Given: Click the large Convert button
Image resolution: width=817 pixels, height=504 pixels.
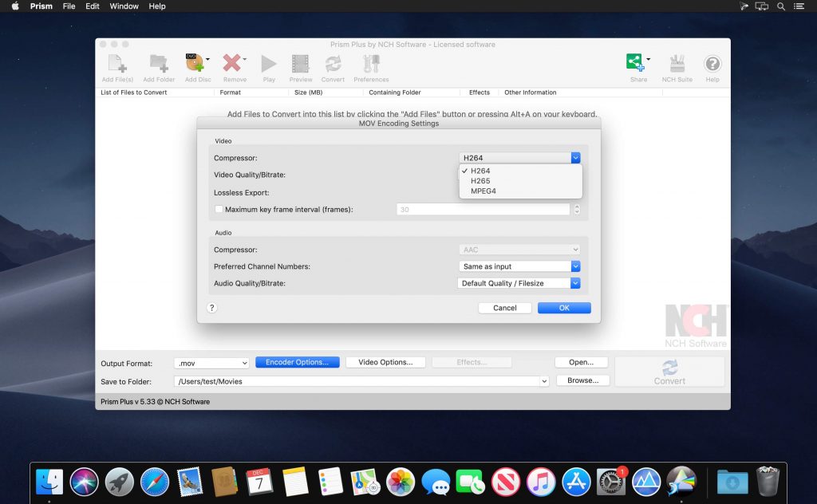Looking at the screenshot, I should pos(669,372).
